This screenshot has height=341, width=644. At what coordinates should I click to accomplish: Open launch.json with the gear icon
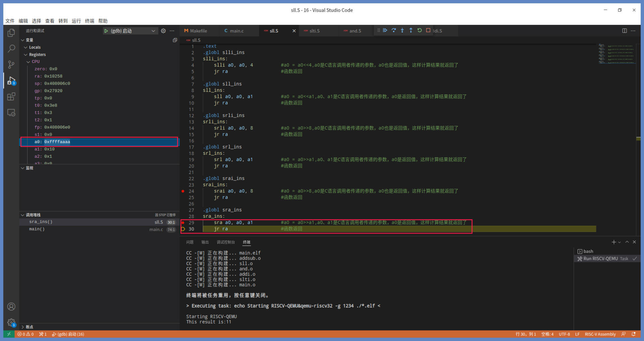[x=163, y=31]
